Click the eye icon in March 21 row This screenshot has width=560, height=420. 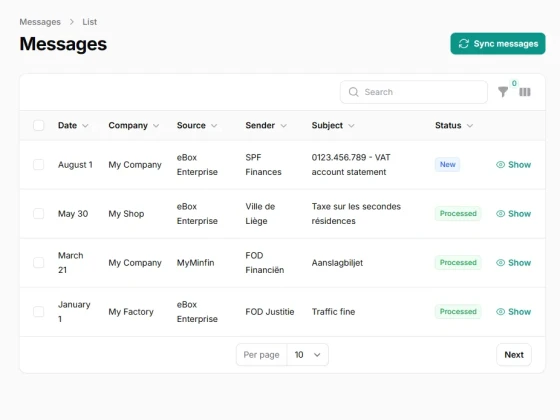500,262
